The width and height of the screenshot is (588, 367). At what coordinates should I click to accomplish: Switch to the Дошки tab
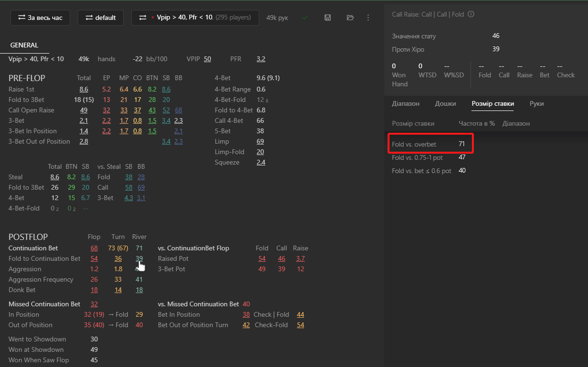coord(445,103)
